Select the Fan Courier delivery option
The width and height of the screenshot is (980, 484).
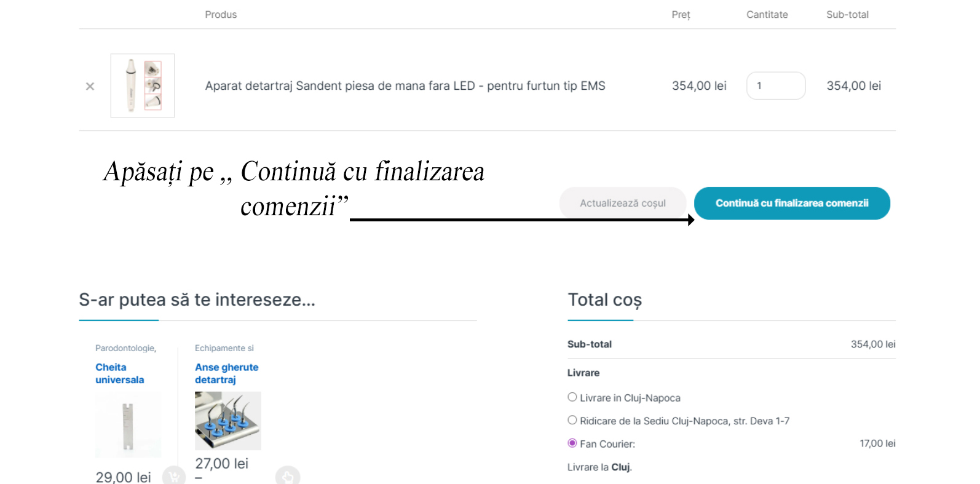pyautogui.click(x=572, y=443)
